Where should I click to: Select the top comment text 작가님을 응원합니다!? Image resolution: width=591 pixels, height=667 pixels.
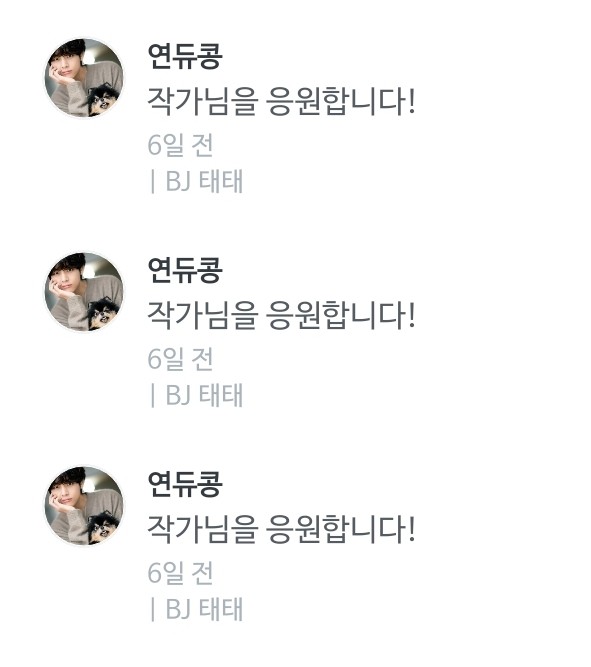(x=281, y=101)
